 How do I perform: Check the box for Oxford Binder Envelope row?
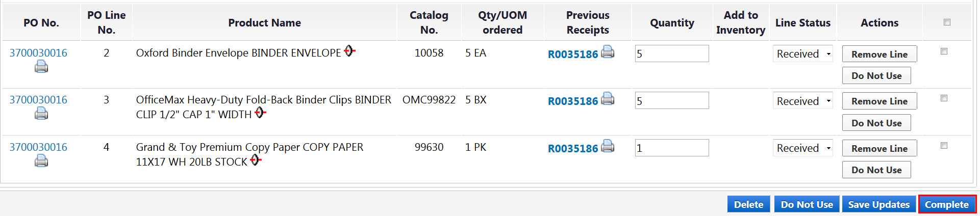[944, 51]
